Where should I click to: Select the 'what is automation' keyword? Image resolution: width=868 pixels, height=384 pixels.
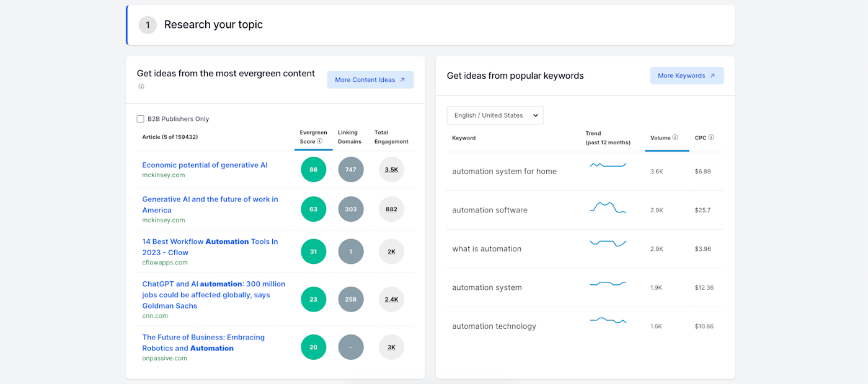(487, 249)
